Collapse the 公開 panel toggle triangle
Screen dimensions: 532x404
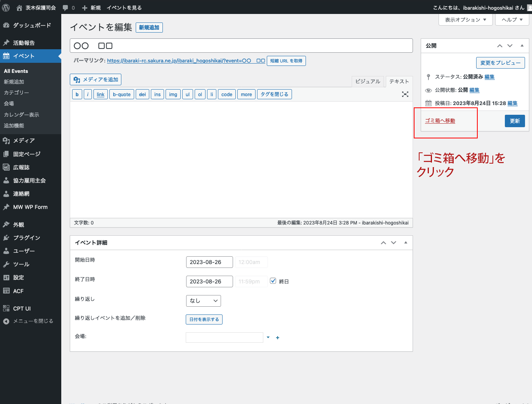tap(522, 46)
